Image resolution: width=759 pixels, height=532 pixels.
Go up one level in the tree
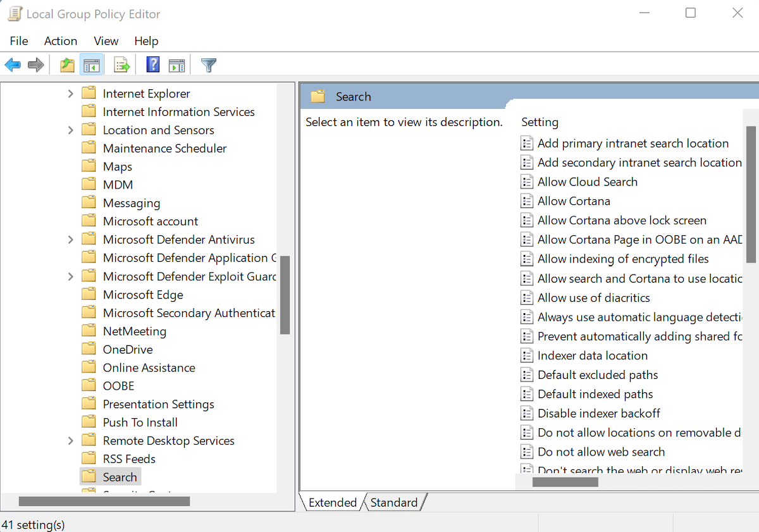(67, 64)
